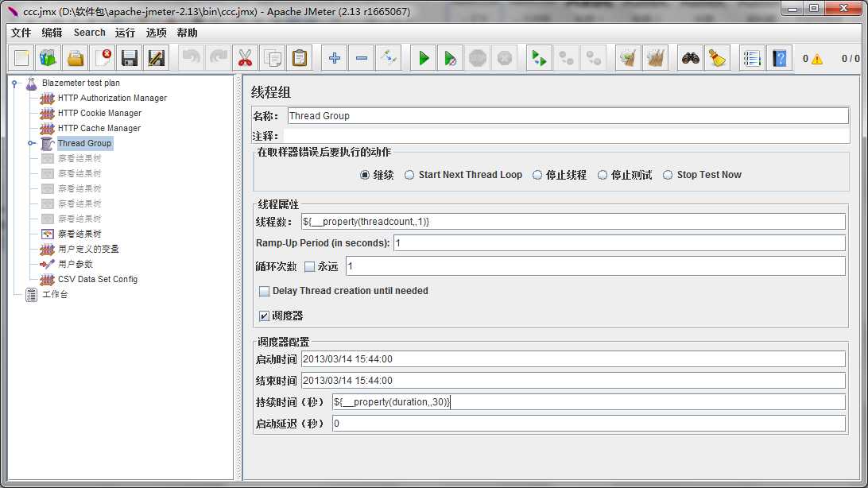868x488 pixels.
Task: Save the test plan with floppy icon
Action: [130, 58]
